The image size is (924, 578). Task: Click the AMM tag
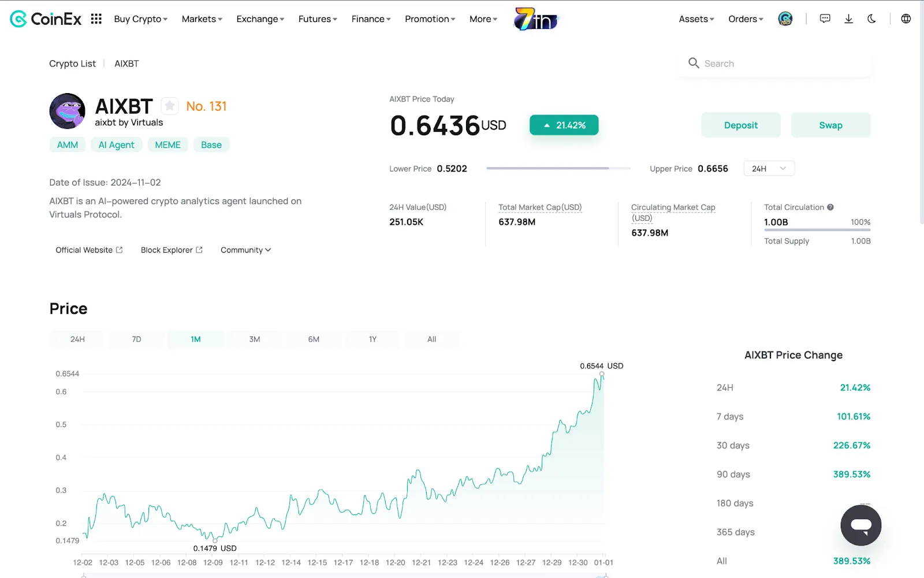coord(68,144)
